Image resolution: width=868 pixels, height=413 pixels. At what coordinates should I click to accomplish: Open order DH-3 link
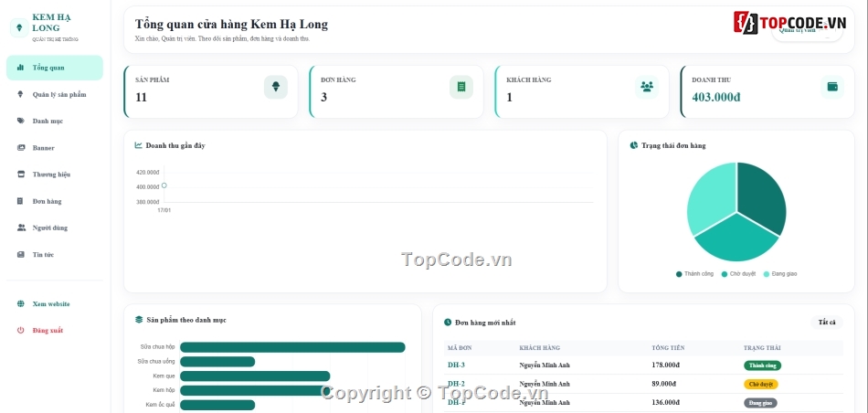tap(456, 365)
